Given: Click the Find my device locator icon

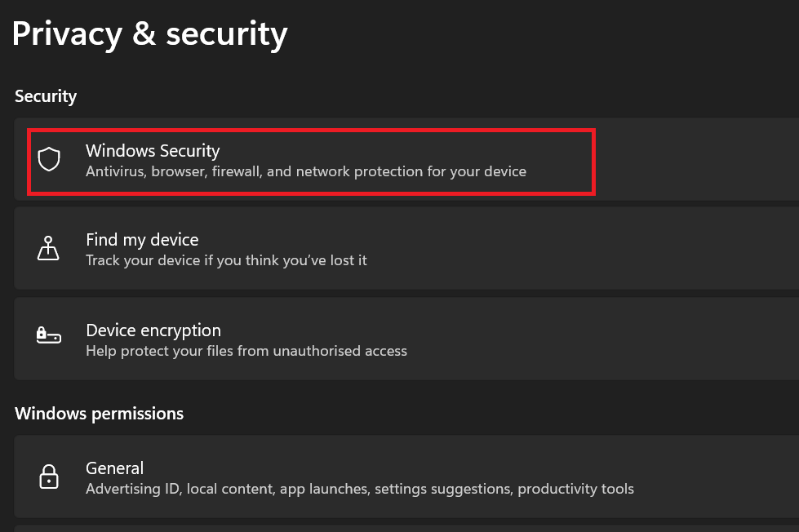Looking at the screenshot, I should point(49,249).
